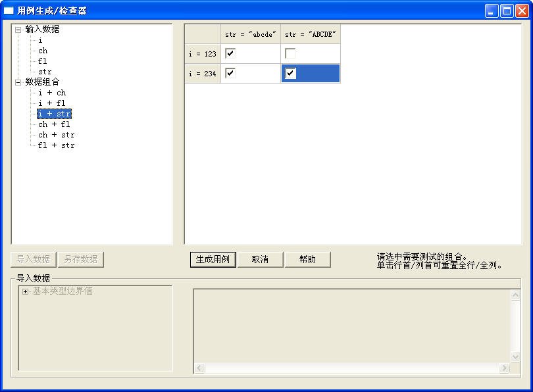Image resolution: width=533 pixels, height=392 pixels.
Task: Select the "i + ch" combination item
Action: 52,93
